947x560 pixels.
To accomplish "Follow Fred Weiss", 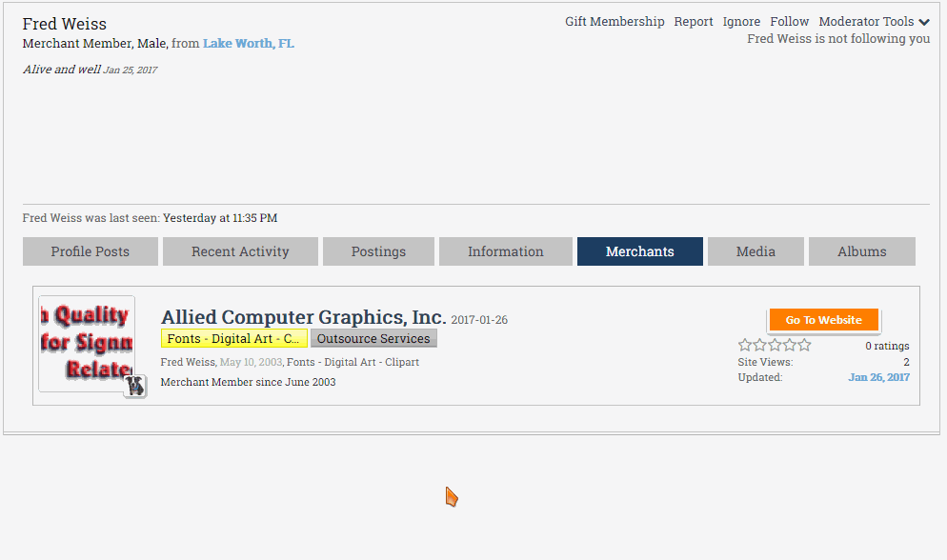I will (789, 22).
